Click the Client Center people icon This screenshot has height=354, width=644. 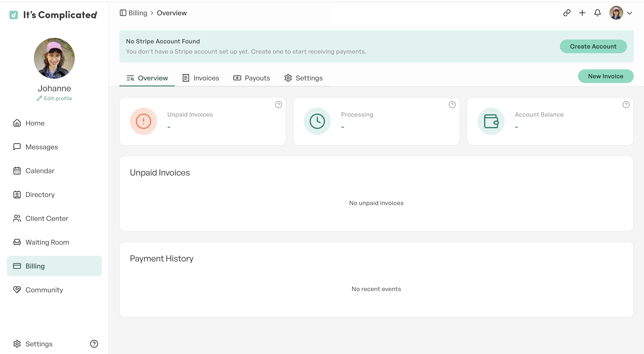click(x=17, y=218)
